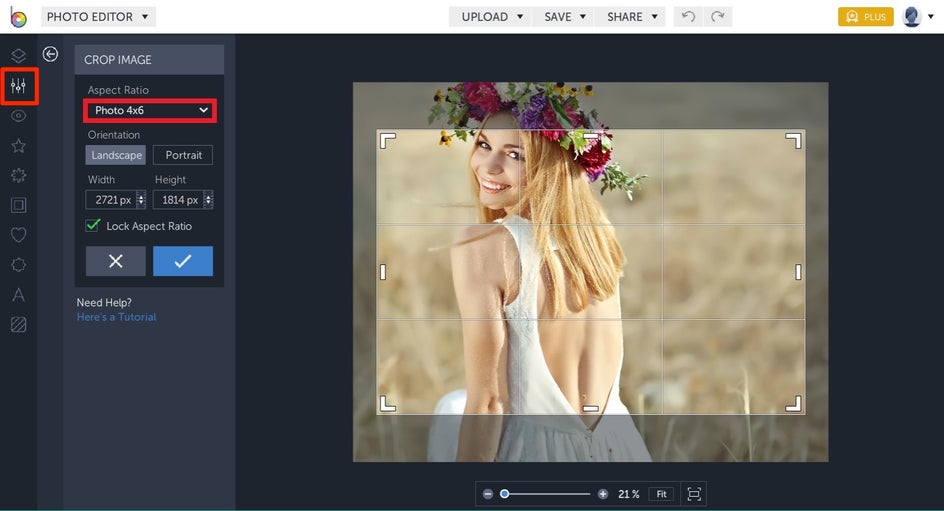Click the Fit zoom button
This screenshot has height=511, width=944.
pos(661,494)
